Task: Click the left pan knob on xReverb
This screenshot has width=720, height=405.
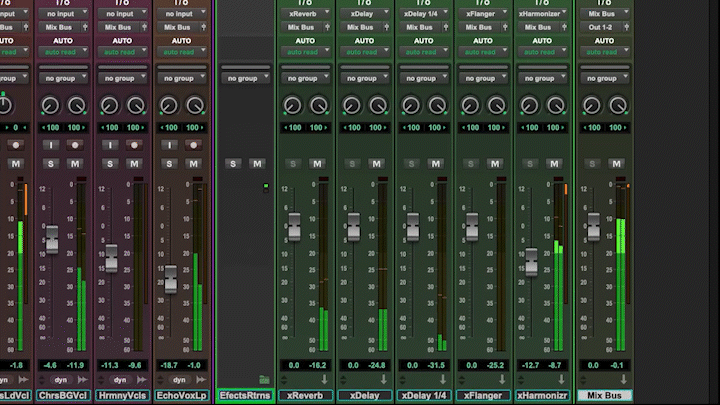Action: [x=292, y=105]
